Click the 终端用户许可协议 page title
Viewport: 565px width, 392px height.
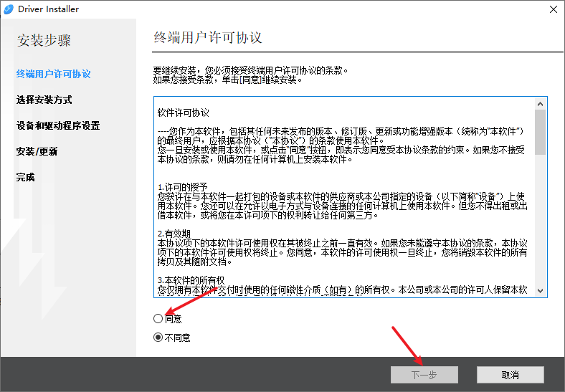208,38
